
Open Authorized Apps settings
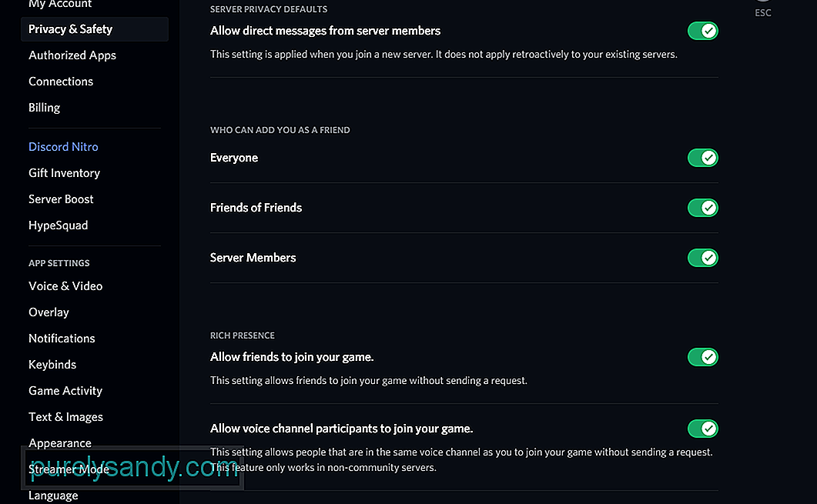point(72,55)
